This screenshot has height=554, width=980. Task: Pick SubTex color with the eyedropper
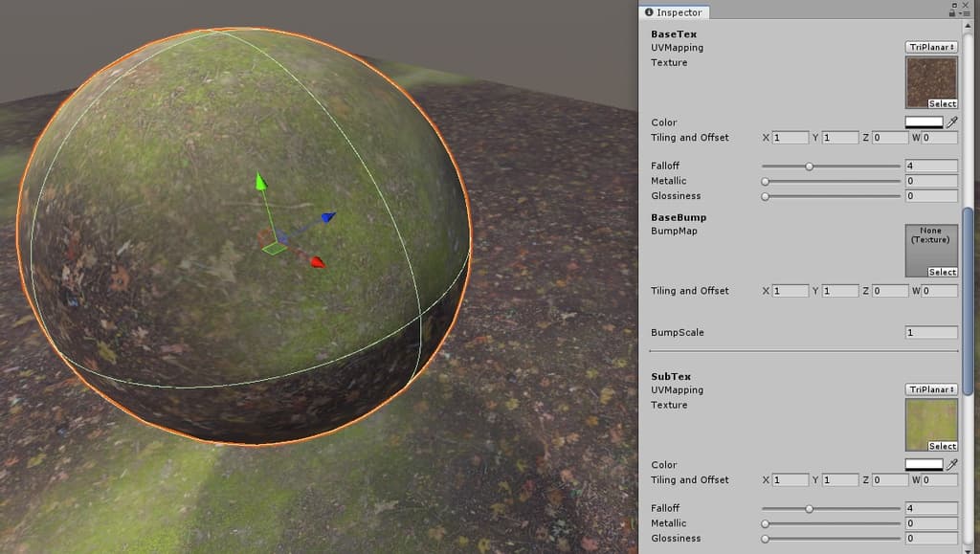point(952,465)
